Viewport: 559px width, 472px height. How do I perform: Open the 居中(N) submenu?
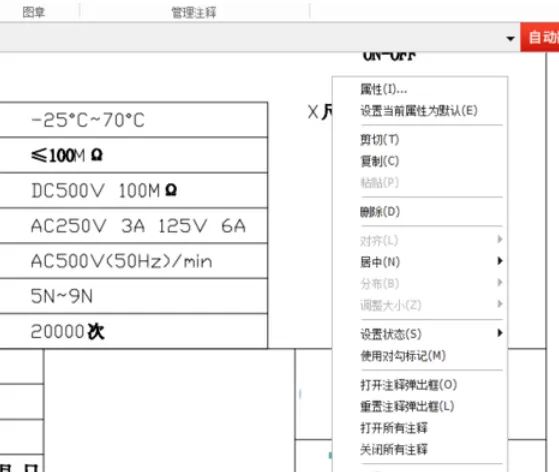pos(420,262)
